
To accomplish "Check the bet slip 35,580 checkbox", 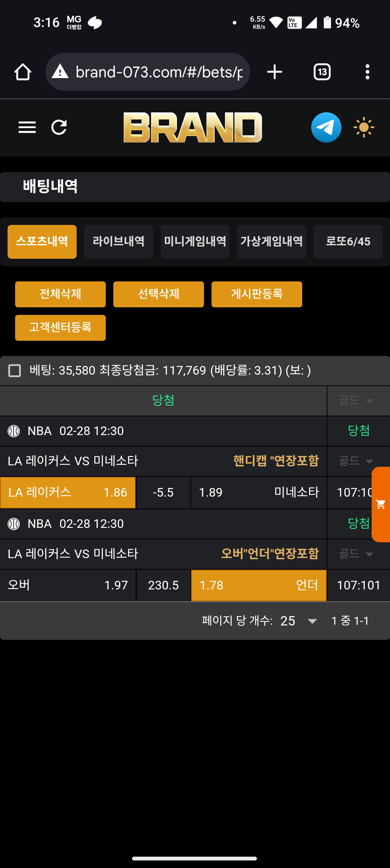I will coord(15,371).
